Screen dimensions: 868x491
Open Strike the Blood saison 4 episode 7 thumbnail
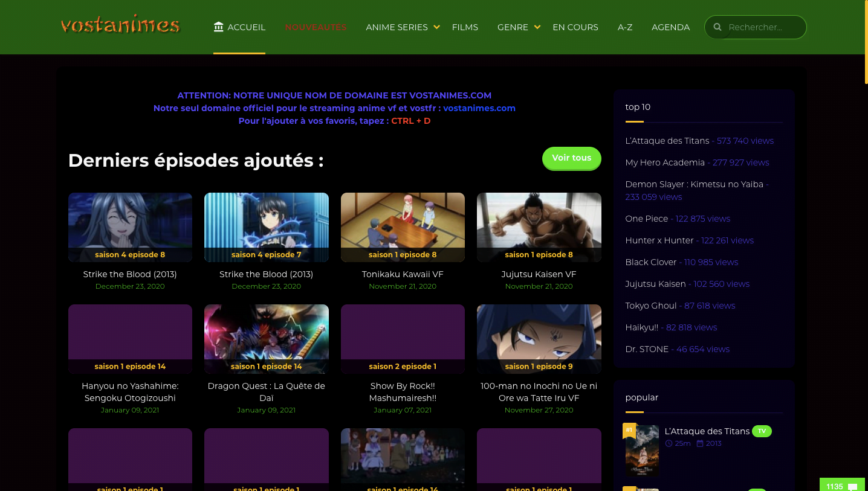[267, 227]
